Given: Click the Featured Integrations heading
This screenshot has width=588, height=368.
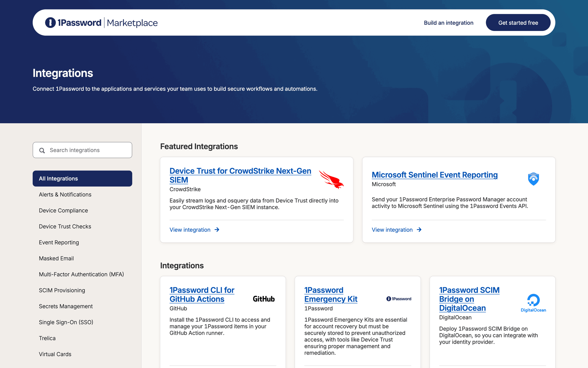Looking at the screenshot, I should click(199, 146).
